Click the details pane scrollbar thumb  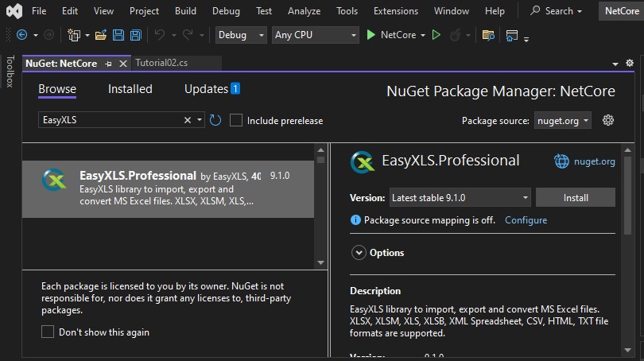point(627,195)
